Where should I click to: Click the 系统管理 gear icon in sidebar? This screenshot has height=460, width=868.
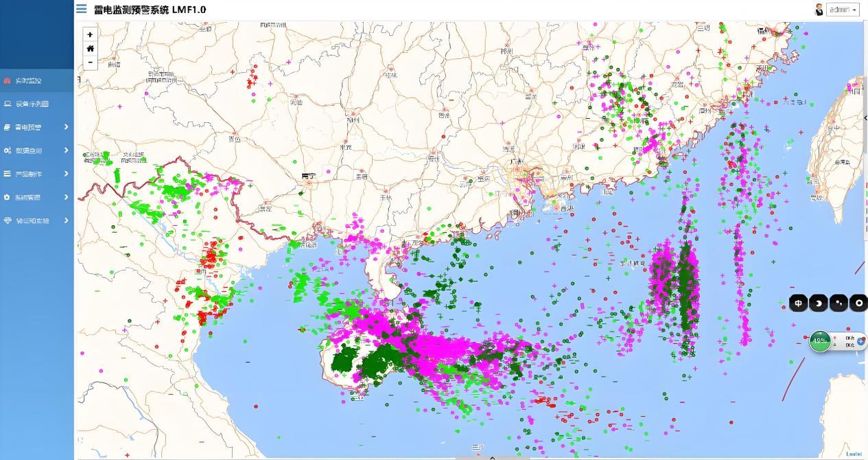[x=8, y=197]
